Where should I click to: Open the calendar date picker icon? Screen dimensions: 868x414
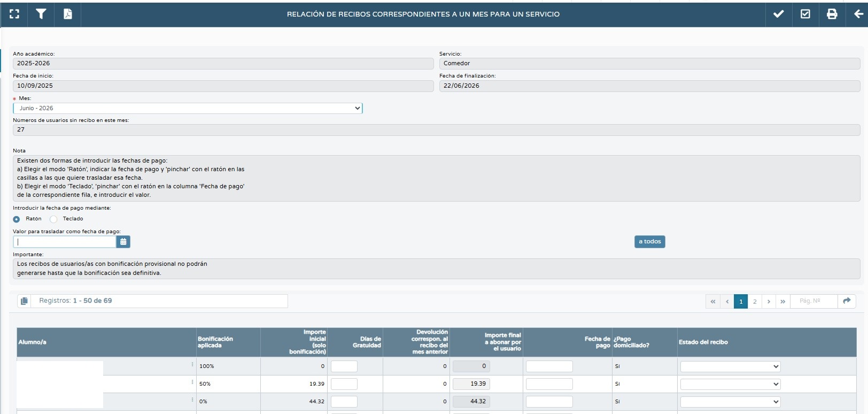(123, 242)
